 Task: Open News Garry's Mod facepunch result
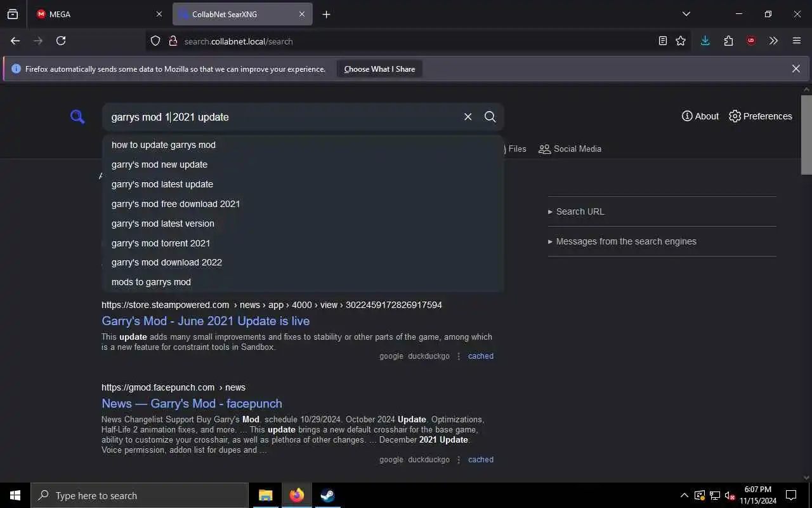[192, 403]
